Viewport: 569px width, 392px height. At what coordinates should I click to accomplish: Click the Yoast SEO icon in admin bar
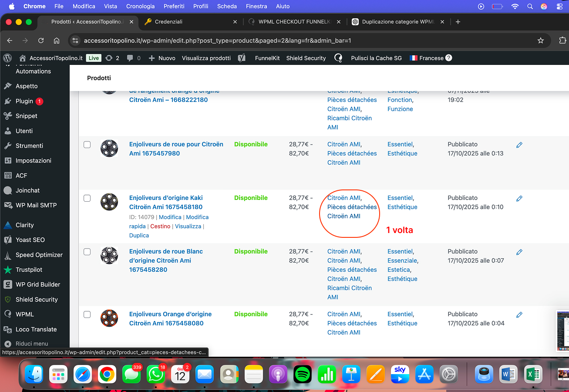click(x=242, y=58)
